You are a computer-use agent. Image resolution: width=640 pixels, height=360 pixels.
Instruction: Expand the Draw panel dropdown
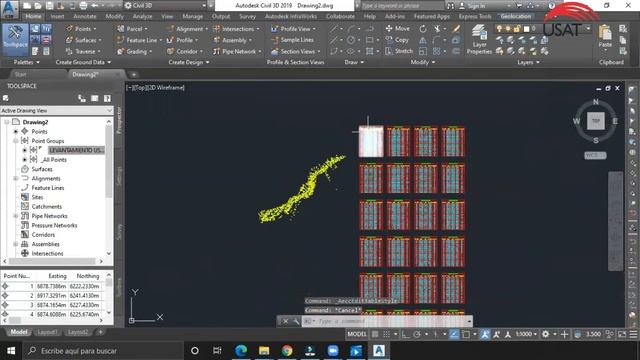(354, 62)
